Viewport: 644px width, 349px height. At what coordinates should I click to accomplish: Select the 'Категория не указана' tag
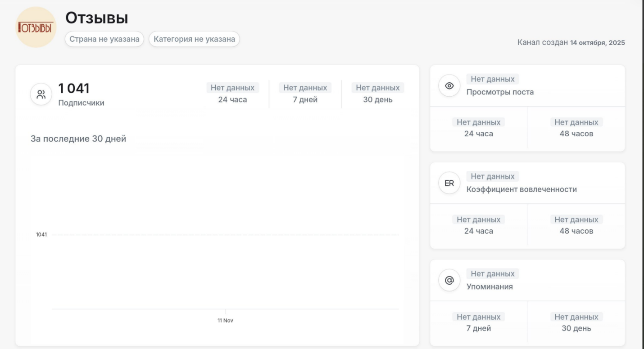194,39
